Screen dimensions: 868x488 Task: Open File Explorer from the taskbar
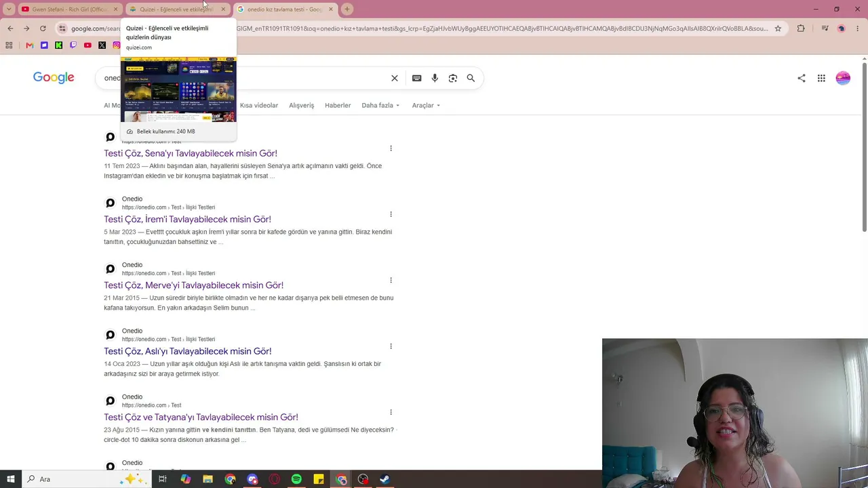[208, 479]
